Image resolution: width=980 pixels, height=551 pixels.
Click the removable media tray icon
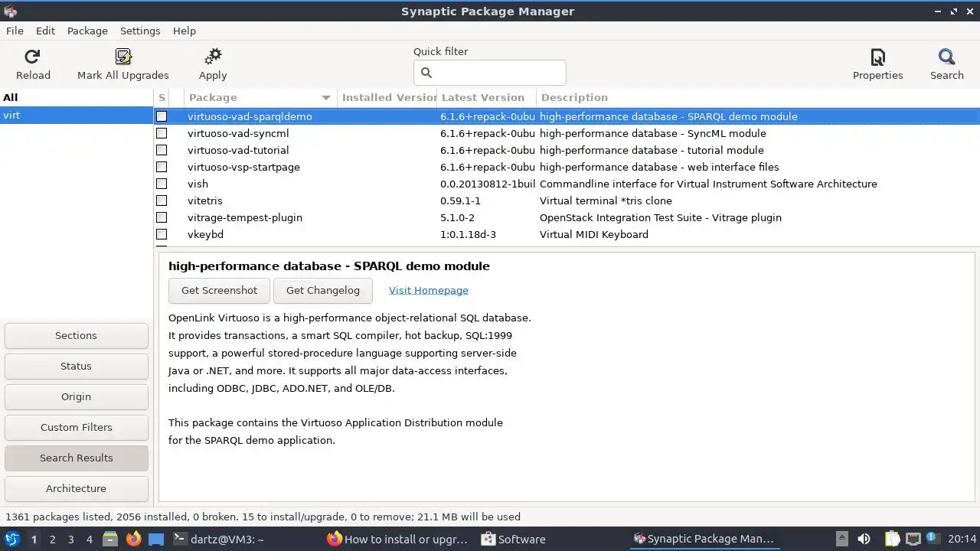pyautogui.click(x=841, y=539)
